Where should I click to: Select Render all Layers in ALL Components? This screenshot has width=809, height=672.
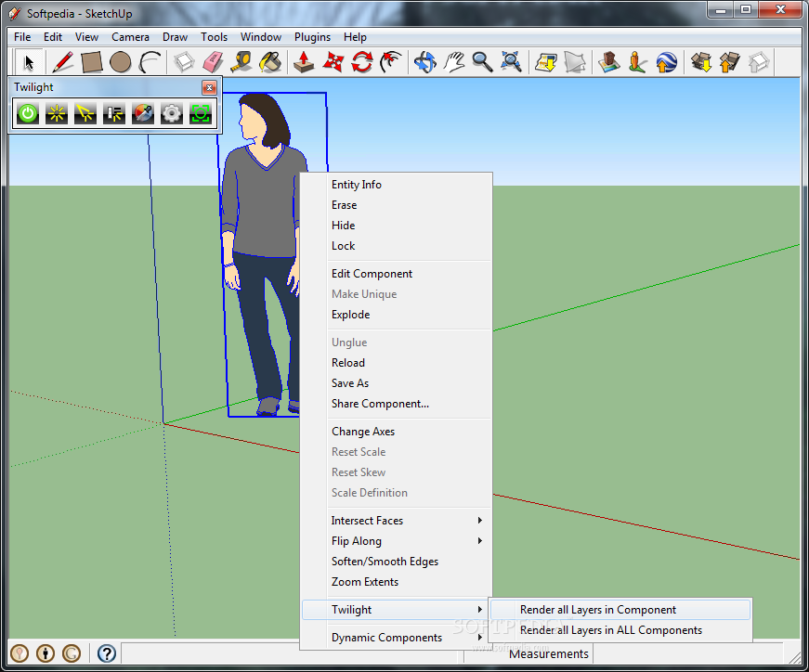[x=620, y=630]
